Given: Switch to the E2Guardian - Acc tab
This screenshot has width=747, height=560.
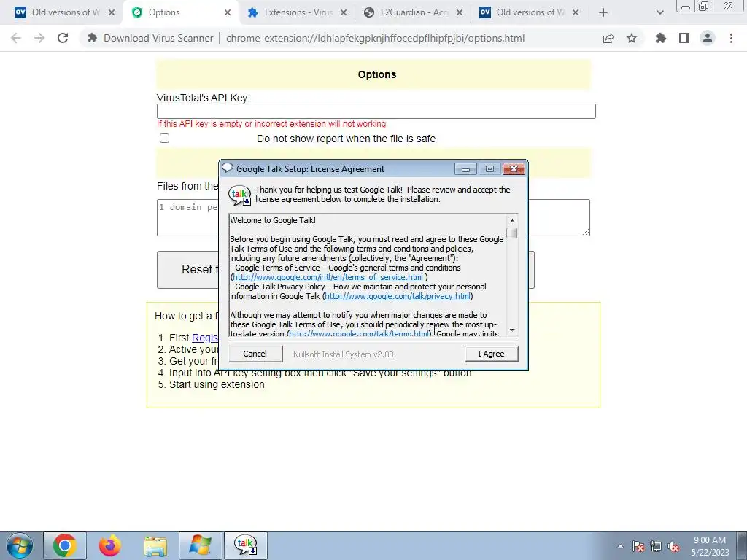Looking at the screenshot, I should tap(414, 12).
